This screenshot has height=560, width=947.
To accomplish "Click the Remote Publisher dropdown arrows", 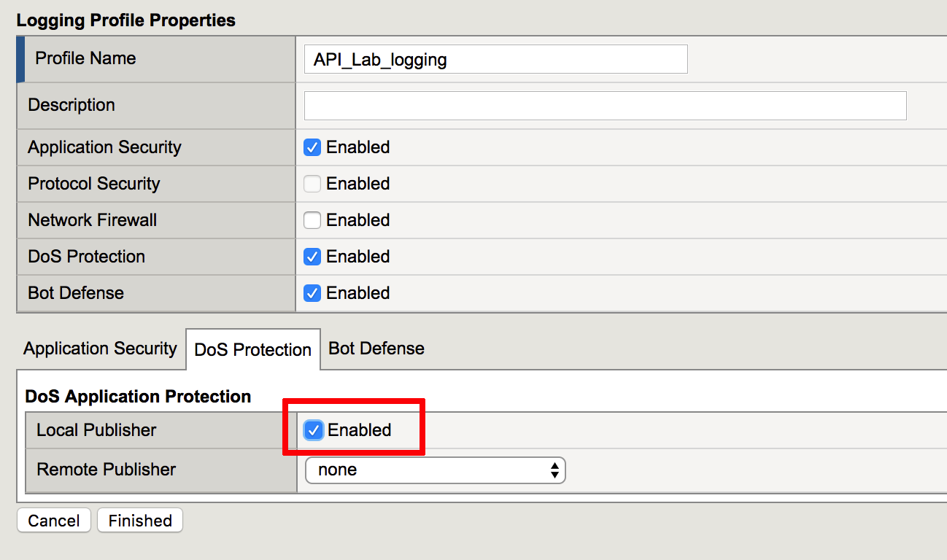I will 555,470.
